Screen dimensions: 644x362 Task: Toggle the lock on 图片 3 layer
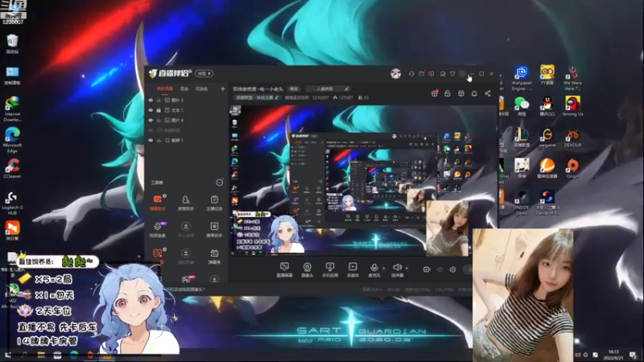pos(159,100)
